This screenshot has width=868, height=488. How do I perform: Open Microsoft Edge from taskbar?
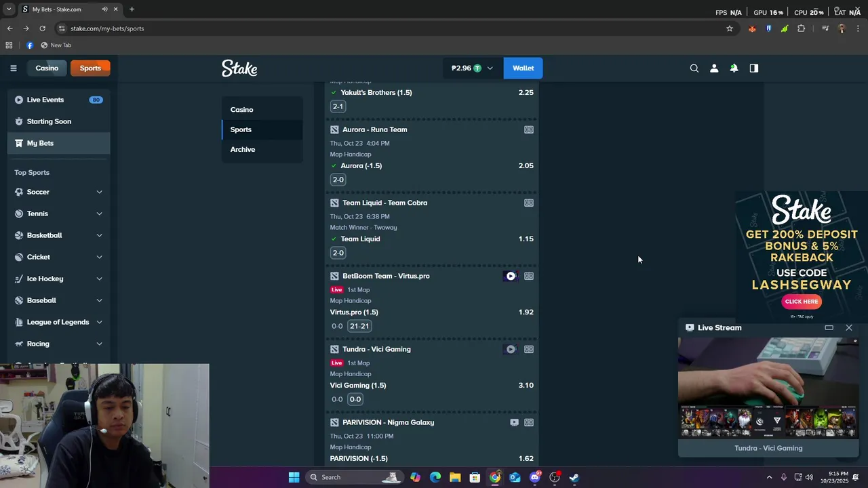click(x=435, y=477)
